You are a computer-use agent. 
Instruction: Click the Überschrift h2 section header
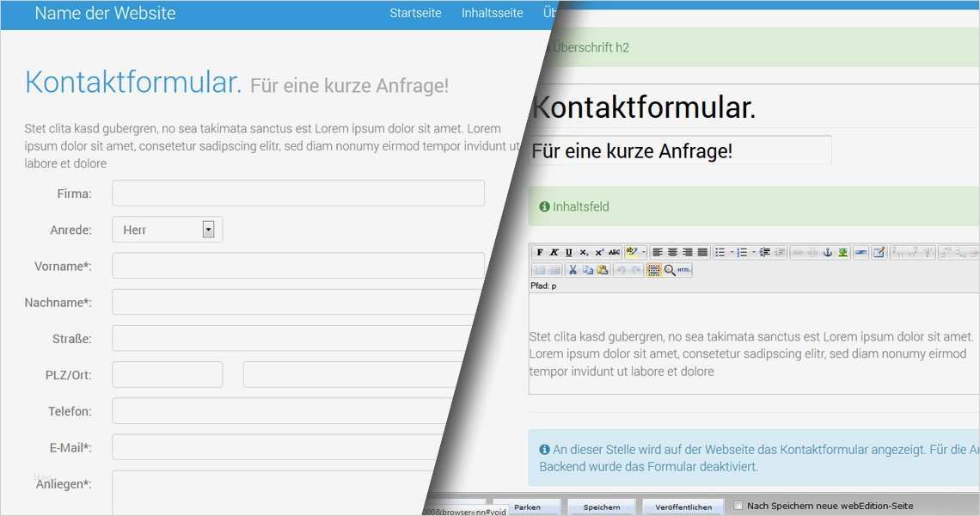coord(591,47)
